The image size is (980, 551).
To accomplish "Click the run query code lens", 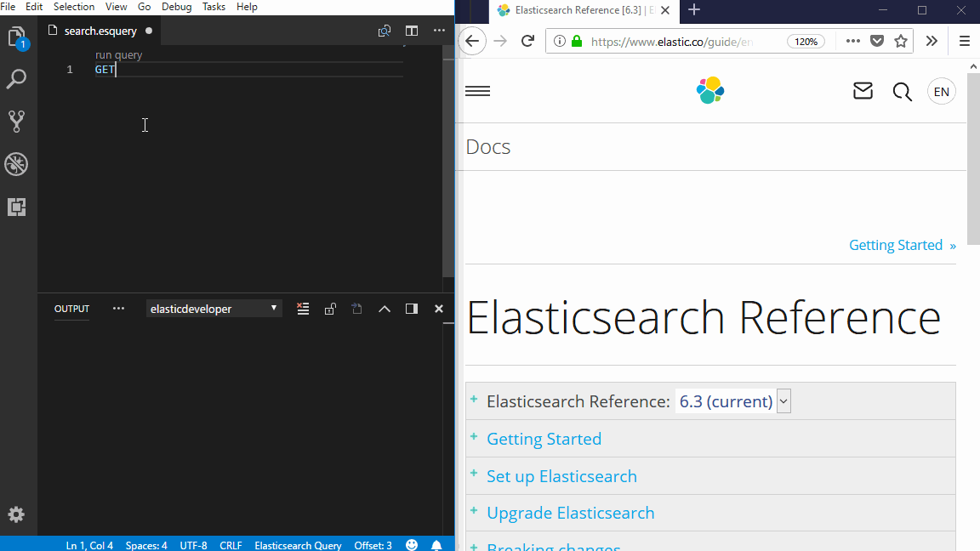I will tap(119, 55).
